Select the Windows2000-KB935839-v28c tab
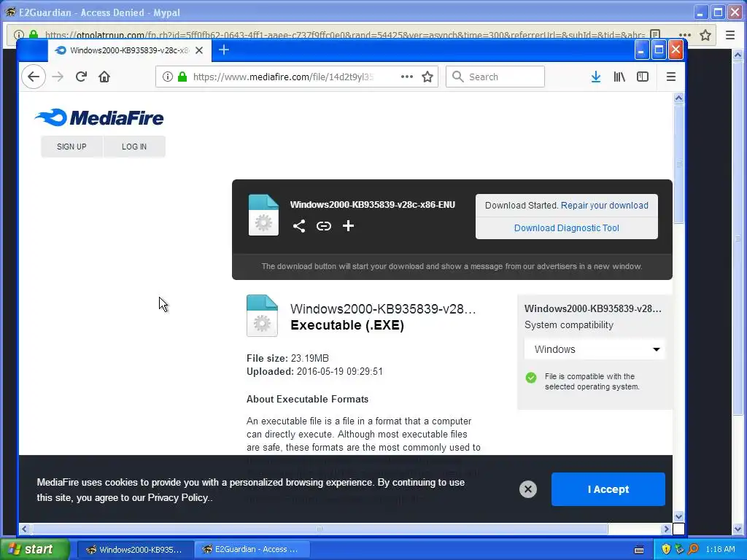 (x=129, y=50)
